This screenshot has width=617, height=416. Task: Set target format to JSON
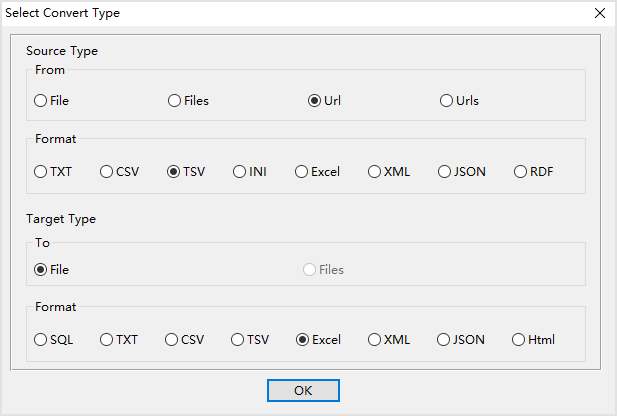tap(444, 340)
